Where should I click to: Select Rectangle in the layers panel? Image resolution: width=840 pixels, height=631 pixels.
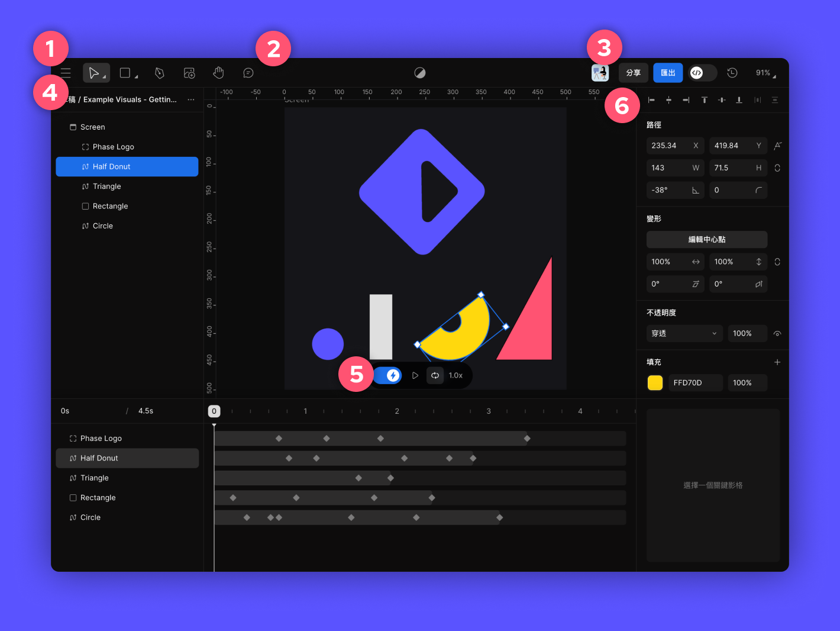pyautogui.click(x=127, y=206)
